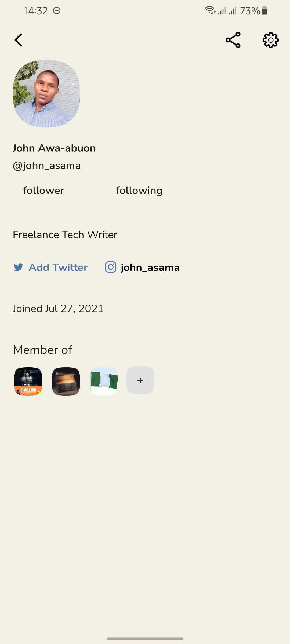View John Awa-abuon's profile photo
This screenshot has height=644, width=290.
(x=46, y=93)
